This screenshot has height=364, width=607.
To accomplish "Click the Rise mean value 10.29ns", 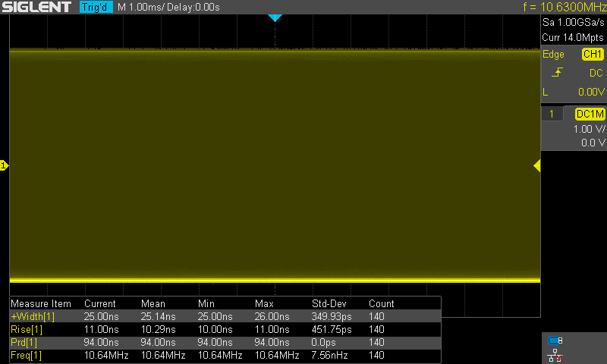I will coord(158,330).
